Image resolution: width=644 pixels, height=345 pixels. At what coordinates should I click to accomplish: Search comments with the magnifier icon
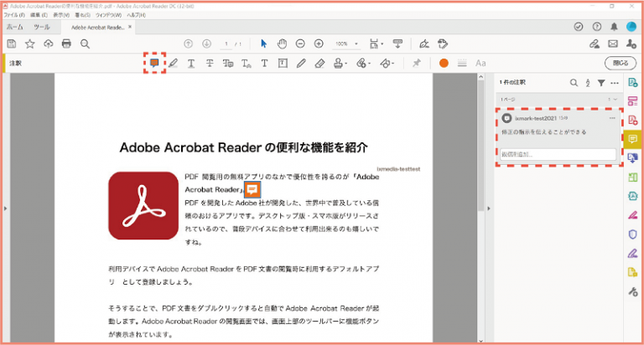point(574,83)
